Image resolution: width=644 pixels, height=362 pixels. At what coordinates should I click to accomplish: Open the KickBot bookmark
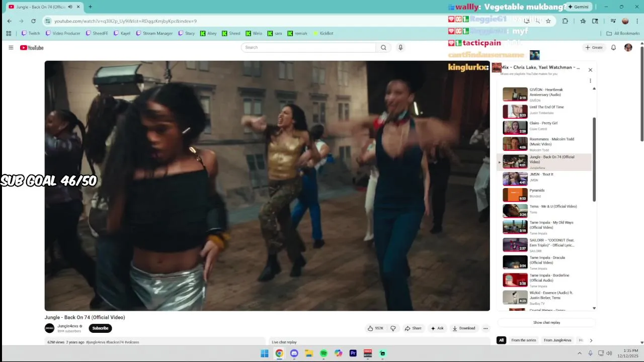coord(323,33)
